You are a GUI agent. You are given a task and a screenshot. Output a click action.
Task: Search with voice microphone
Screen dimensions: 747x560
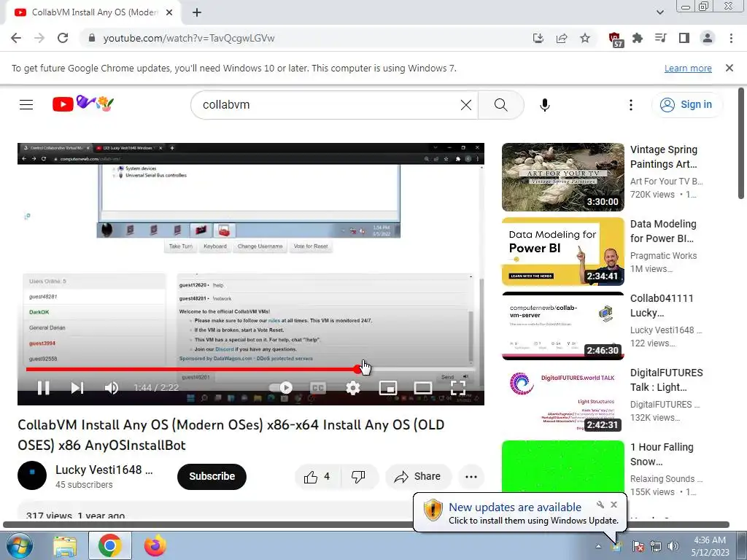click(x=544, y=104)
